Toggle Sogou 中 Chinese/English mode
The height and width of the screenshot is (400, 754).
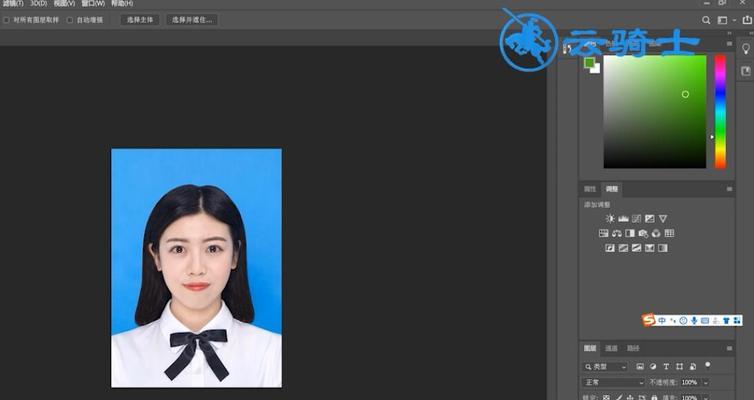pyautogui.click(x=663, y=321)
